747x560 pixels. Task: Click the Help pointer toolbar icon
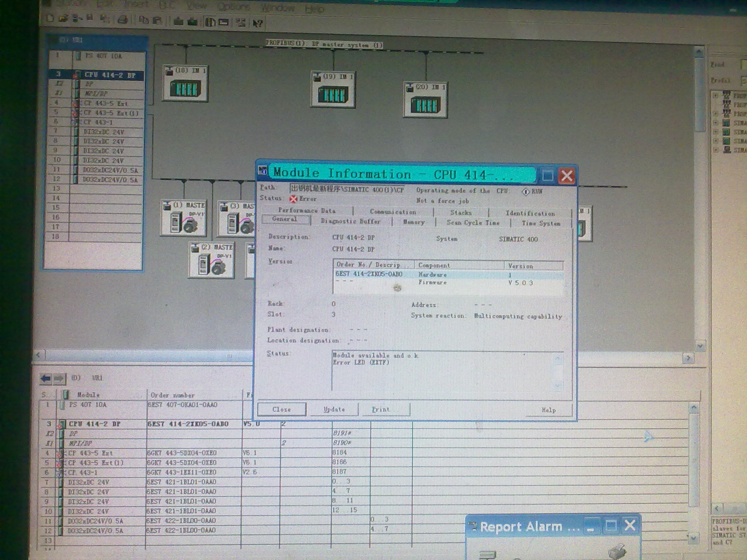[x=258, y=23]
